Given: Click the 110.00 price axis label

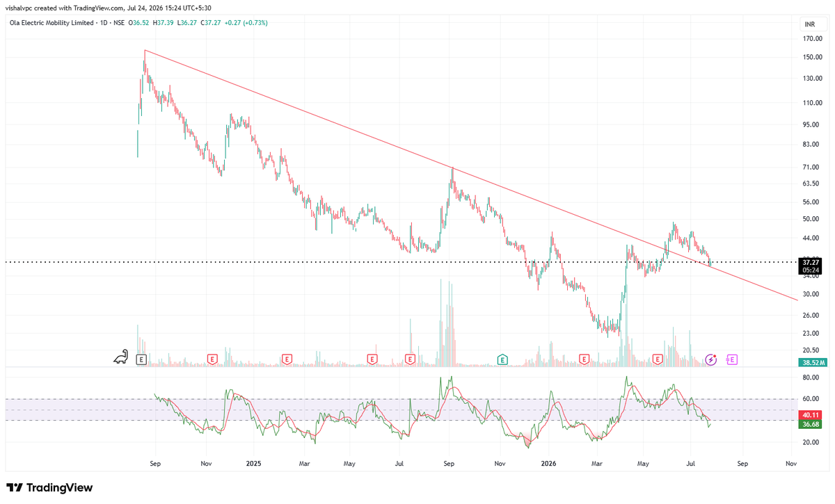Looking at the screenshot, I should click(x=811, y=103).
